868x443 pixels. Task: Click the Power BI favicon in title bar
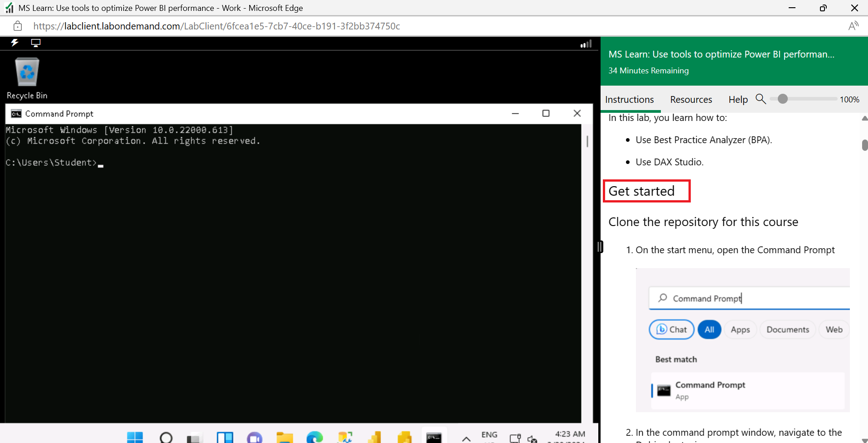click(x=9, y=8)
